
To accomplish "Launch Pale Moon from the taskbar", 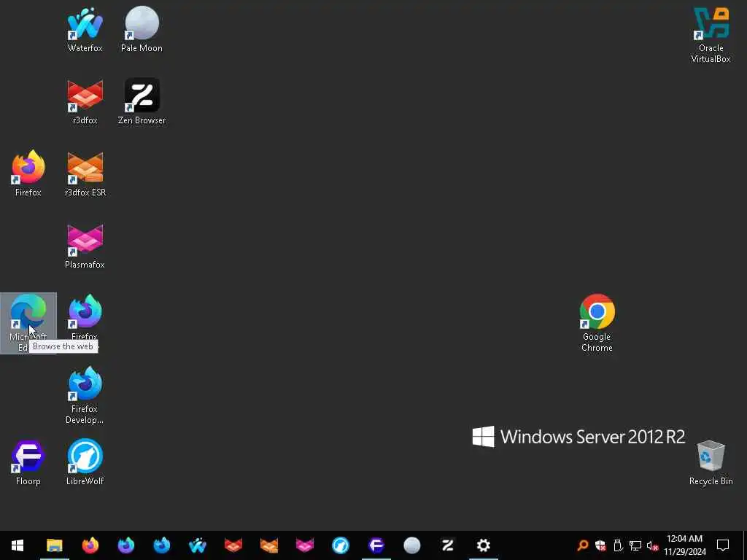I will pos(411,545).
